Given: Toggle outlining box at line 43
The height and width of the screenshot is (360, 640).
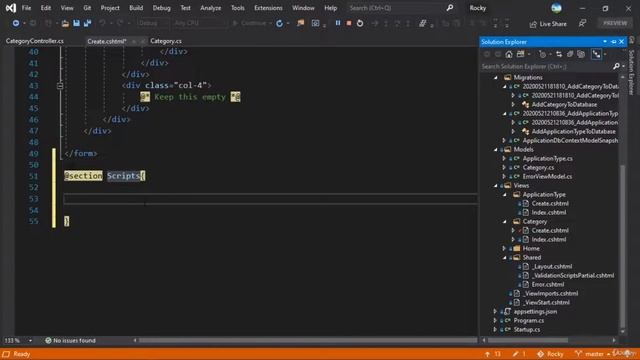Looking at the screenshot, I should (x=60, y=86).
